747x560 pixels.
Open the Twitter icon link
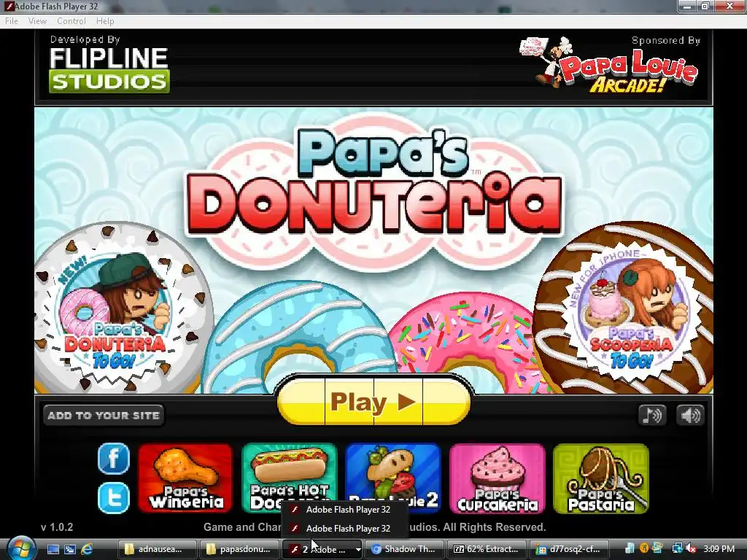tap(113, 498)
